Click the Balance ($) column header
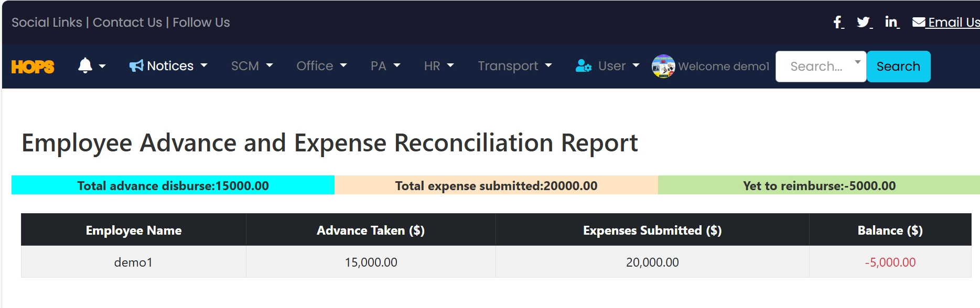This screenshot has height=308, width=980. pyautogui.click(x=890, y=230)
